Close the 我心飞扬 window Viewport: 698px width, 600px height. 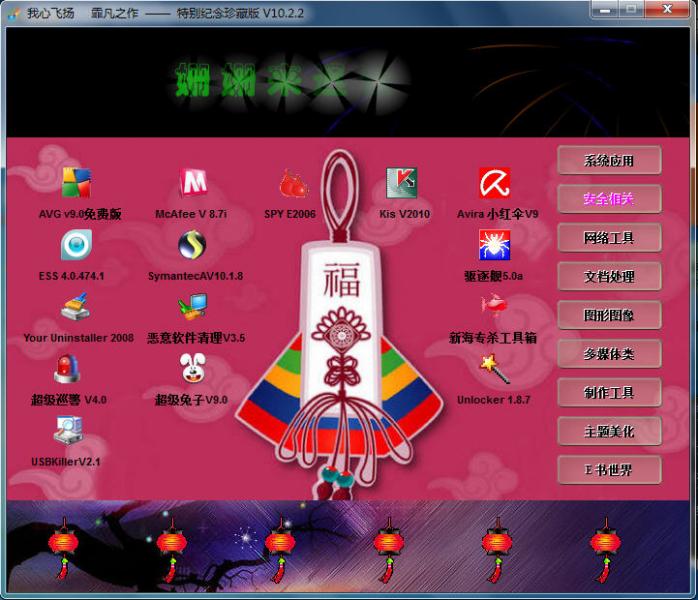point(667,8)
